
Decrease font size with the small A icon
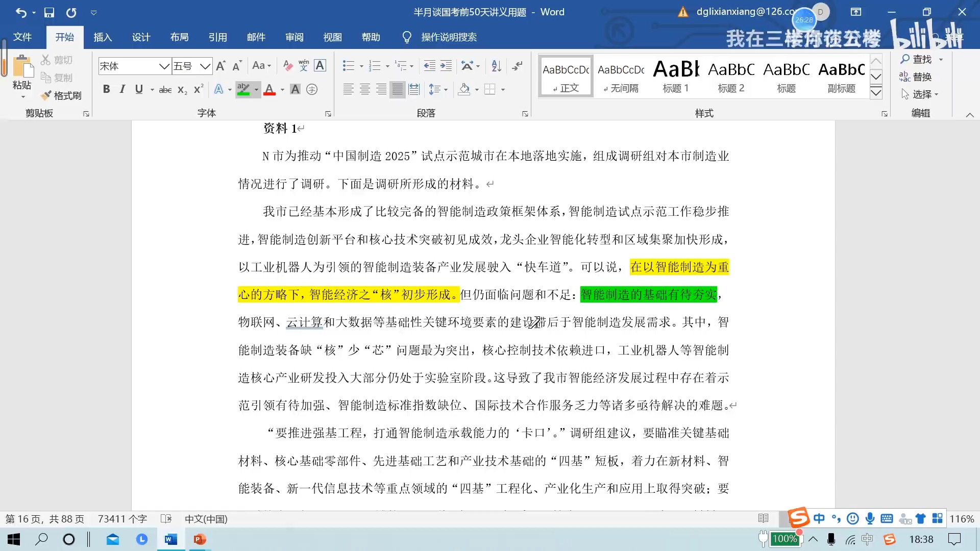237,66
